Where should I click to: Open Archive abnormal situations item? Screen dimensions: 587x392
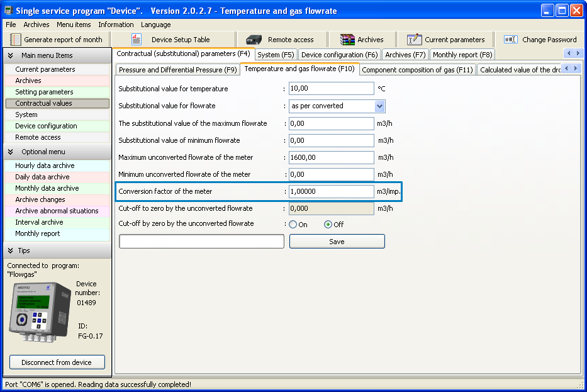tap(57, 211)
